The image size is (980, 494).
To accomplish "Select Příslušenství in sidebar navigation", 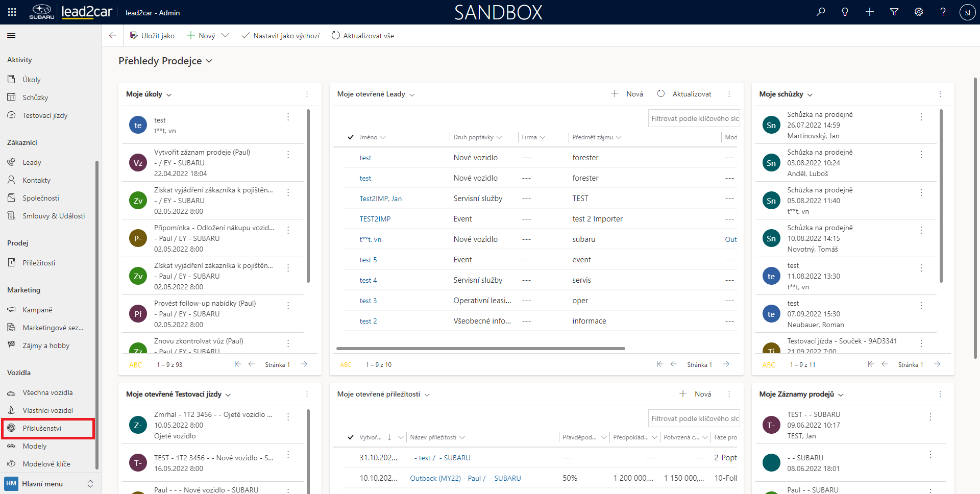I will pos(42,428).
